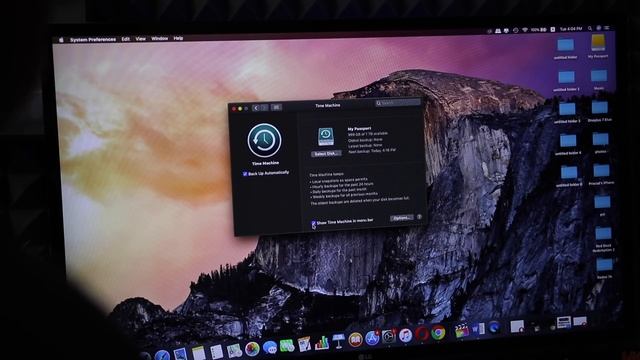The width and height of the screenshot is (640, 360).
Task: Open the Window menu
Action: click(160, 38)
